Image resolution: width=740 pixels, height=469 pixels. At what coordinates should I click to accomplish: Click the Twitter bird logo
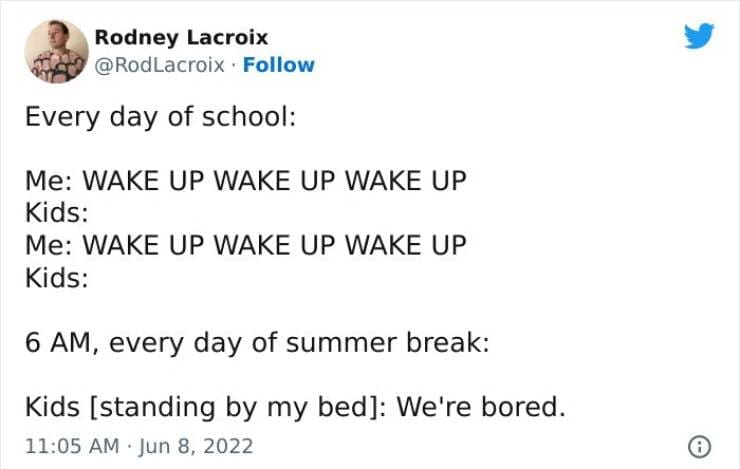(x=699, y=37)
